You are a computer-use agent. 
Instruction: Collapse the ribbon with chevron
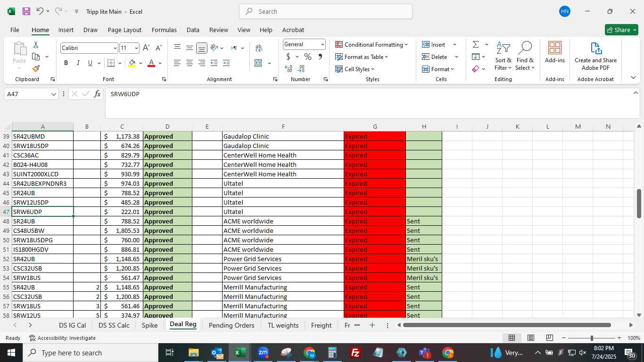[x=633, y=78]
